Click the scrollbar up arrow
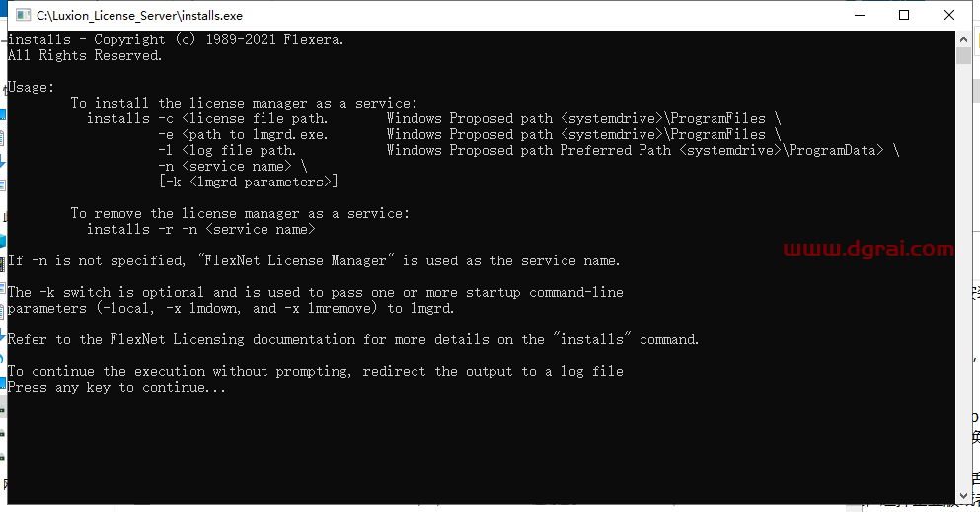 [x=964, y=39]
